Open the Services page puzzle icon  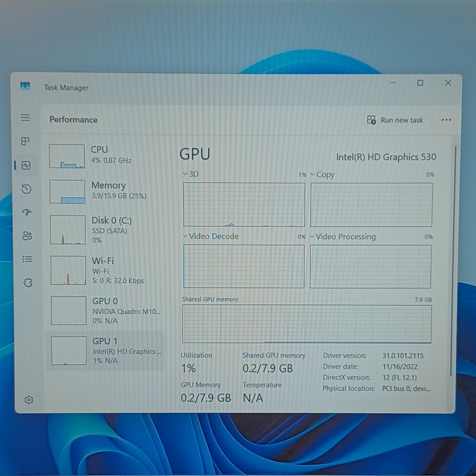pos(28,283)
